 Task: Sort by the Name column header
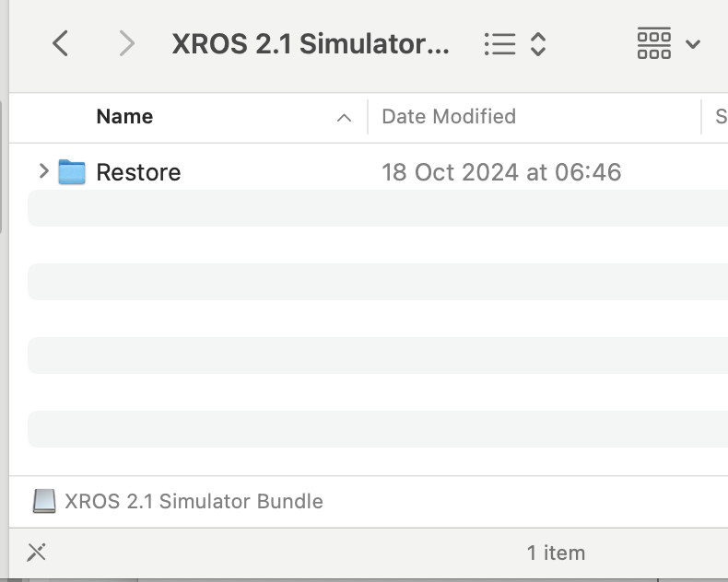[x=124, y=117]
